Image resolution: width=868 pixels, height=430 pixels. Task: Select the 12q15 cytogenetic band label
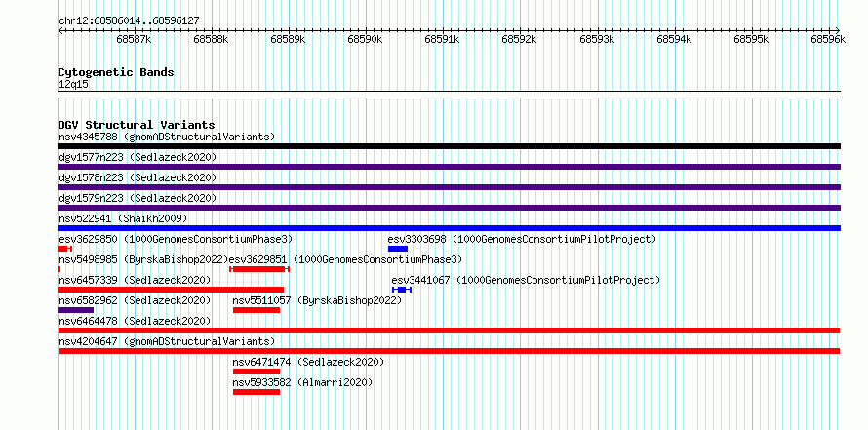(x=73, y=85)
